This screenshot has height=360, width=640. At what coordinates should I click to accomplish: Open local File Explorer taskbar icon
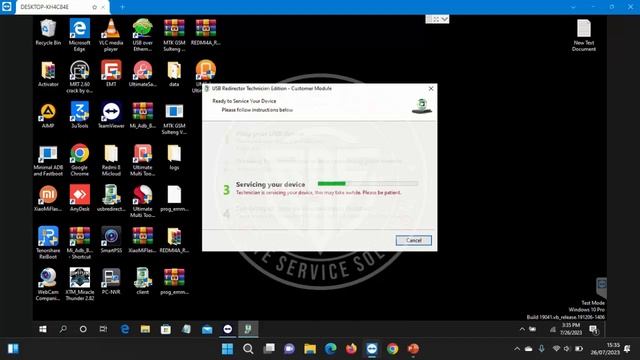click(310, 349)
